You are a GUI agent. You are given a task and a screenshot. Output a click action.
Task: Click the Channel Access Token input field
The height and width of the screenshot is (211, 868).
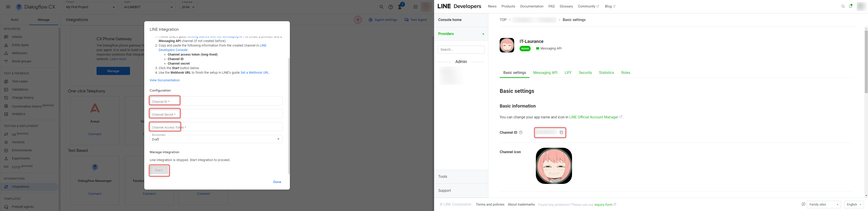coord(216,127)
